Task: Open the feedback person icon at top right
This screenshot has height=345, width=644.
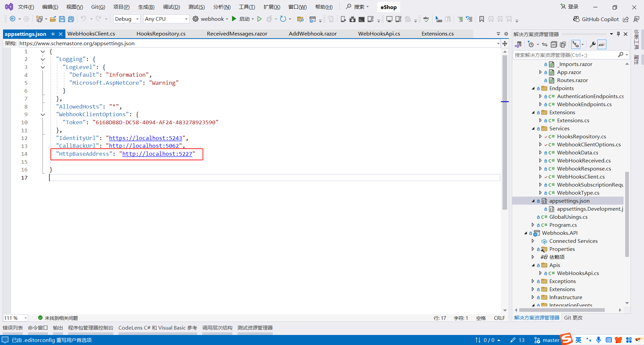Action: [636, 19]
